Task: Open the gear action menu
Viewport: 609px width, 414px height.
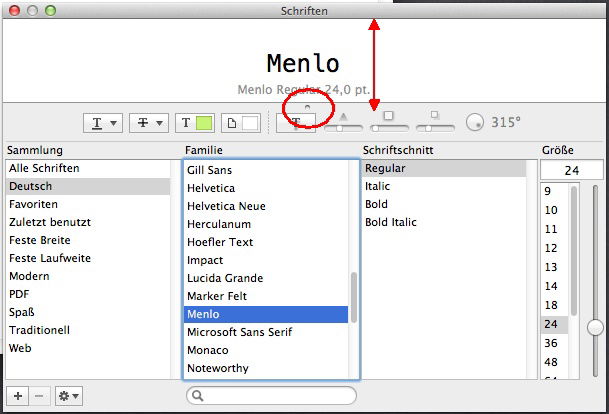Action: (69, 396)
